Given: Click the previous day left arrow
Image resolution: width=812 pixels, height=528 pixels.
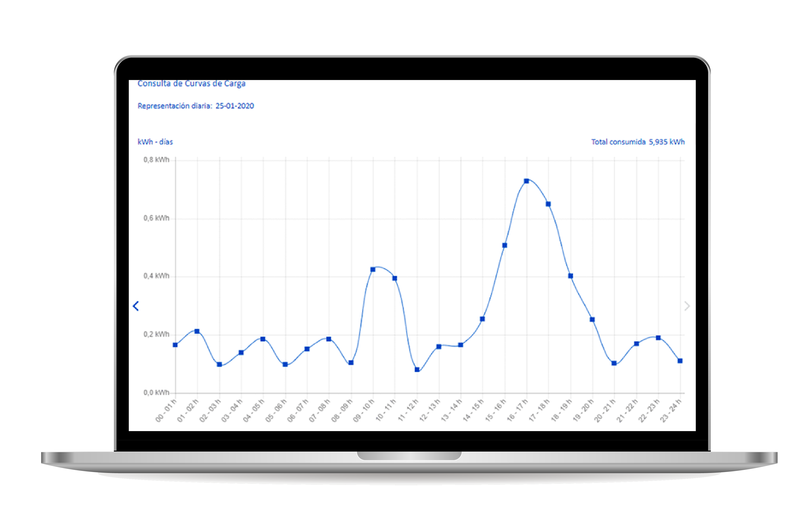Looking at the screenshot, I should pyautogui.click(x=136, y=306).
